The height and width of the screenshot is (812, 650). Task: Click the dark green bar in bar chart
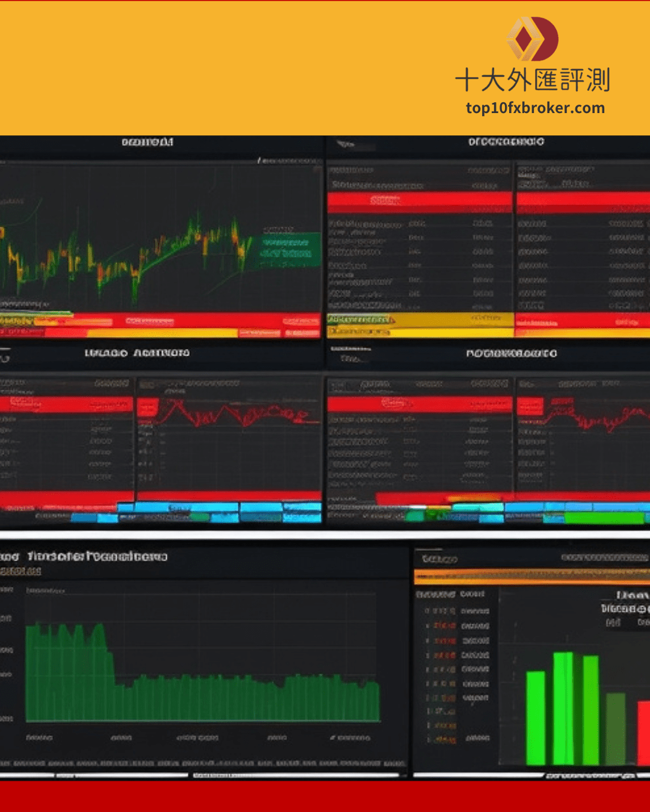point(615,728)
